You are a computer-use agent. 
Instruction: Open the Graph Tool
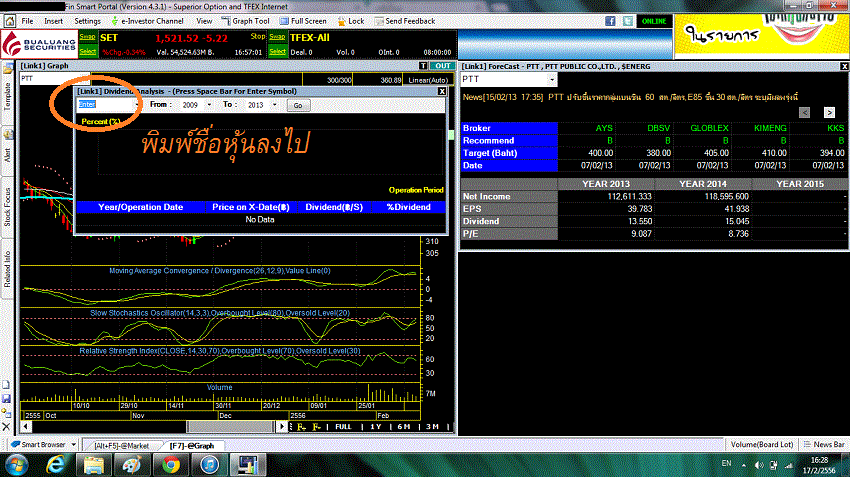tap(246, 21)
